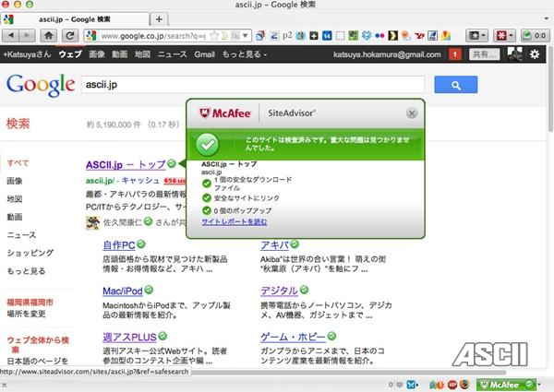Viewport: 554px width, 392px height.
Task: Expand the red asterisk toolbar button dropdown
Action: (x=511, y=36)
